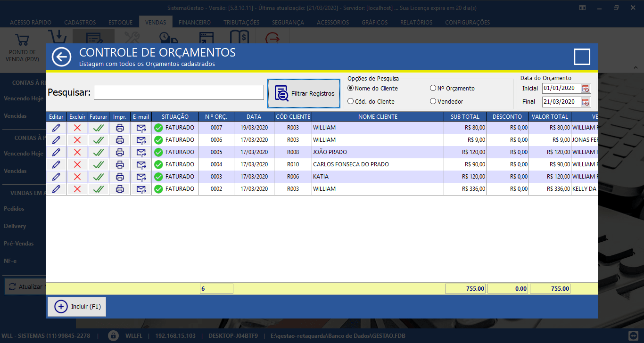This screenshot has width=644, height=343.
Task: Print budget 0007
Action: coord(120,128)
